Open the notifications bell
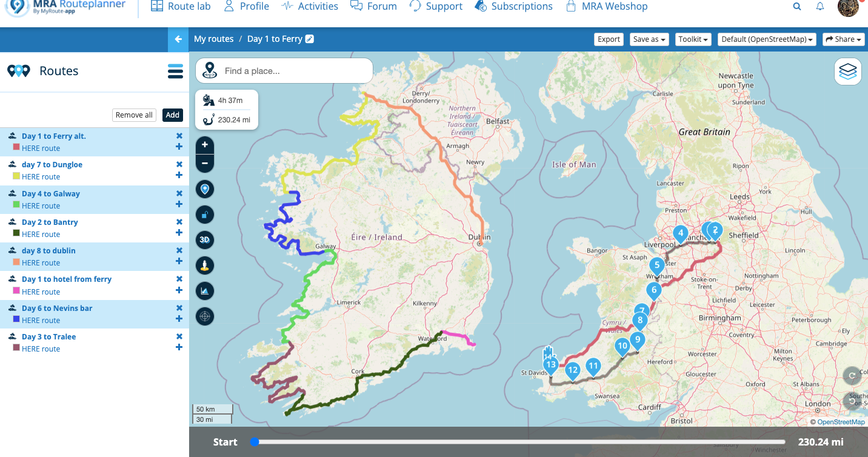868x457 pixels. (820, 7)
